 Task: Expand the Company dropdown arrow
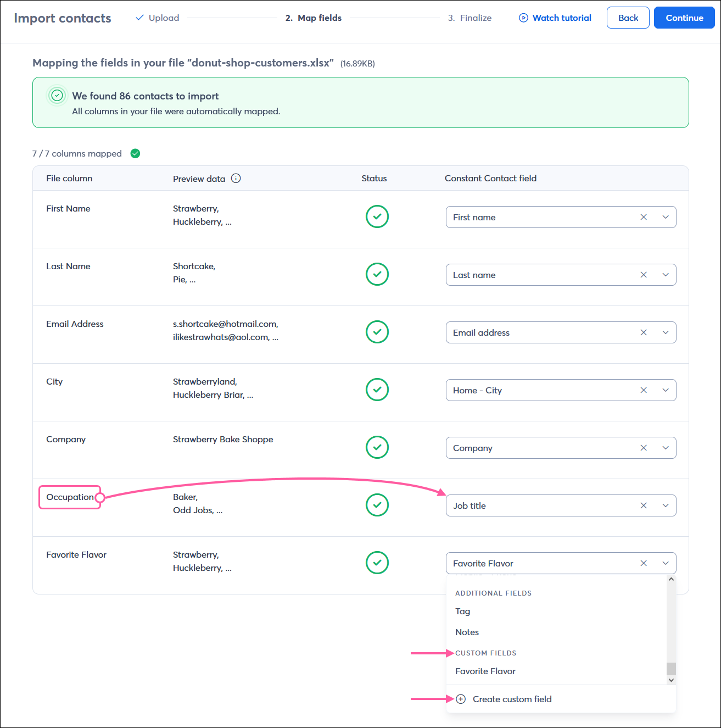point(666,448)
